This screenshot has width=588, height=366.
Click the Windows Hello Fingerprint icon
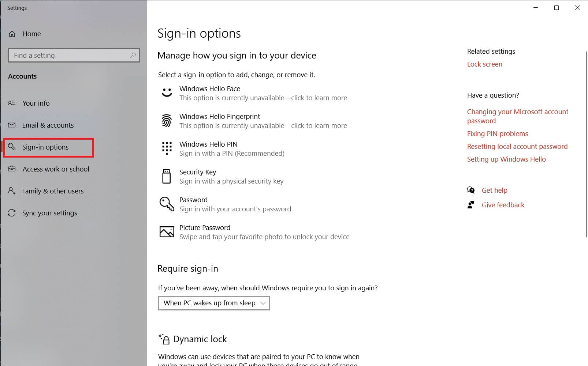167,120
